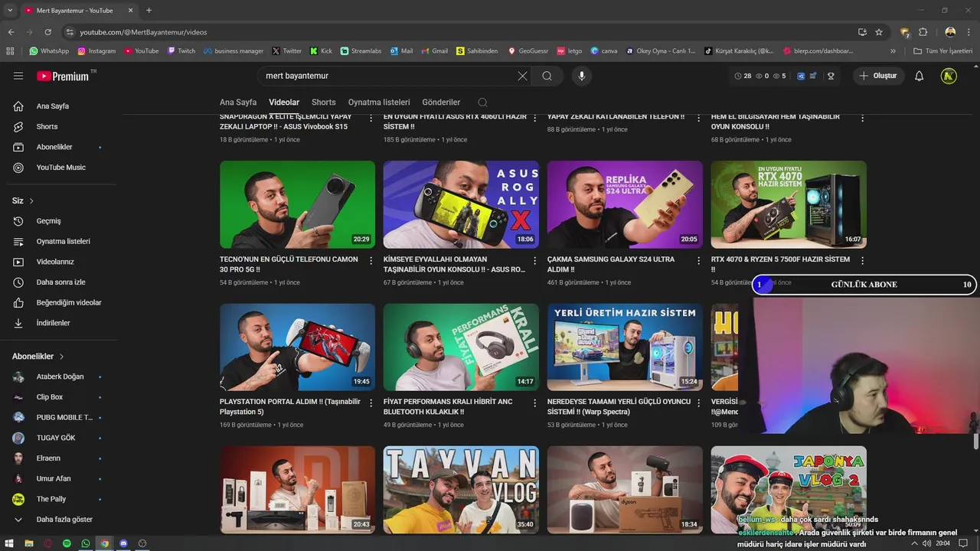Start voice search with the microphone icon

pos(581,76)
